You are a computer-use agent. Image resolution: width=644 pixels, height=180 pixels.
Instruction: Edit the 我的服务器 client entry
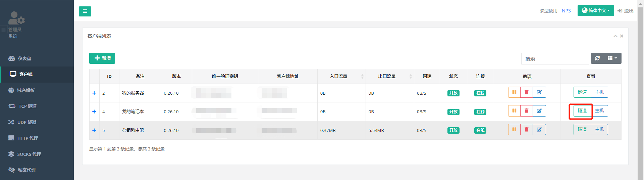point(539,92)
